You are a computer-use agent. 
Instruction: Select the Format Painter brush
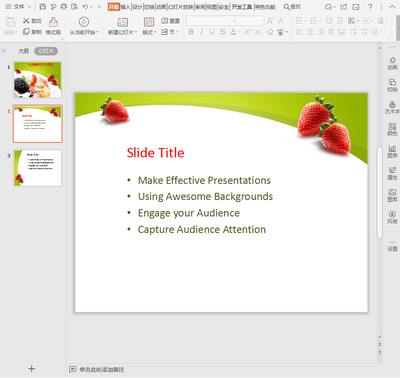pyautogui.click(x=53, y=22)
